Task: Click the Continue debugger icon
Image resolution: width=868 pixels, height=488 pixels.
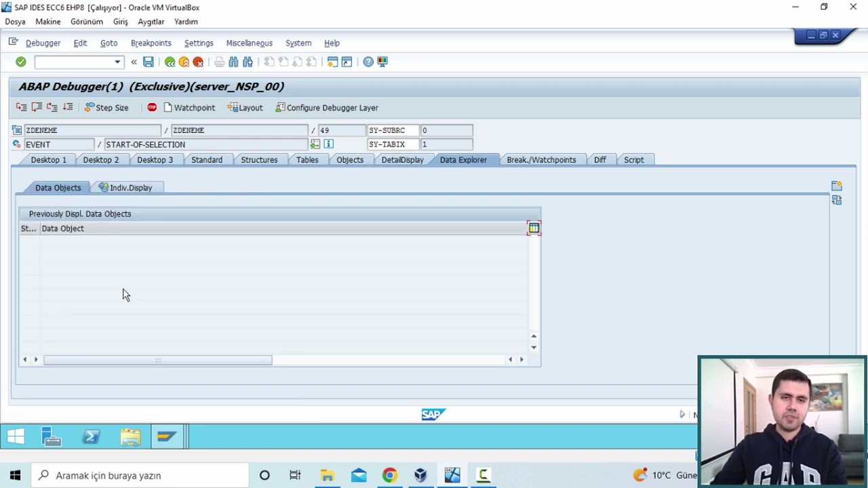Action: coord(68,107)
